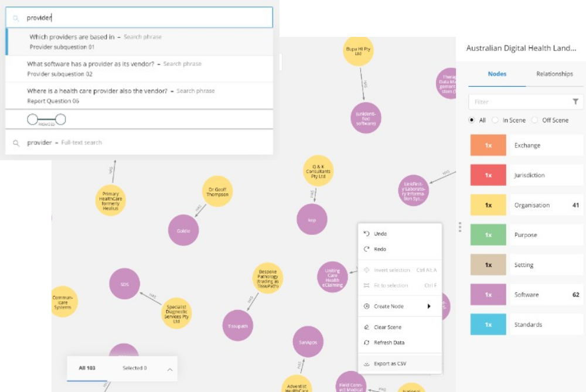Click the Exchange label in node list
Viewport: 586px width, 392px height.
pyautogui.click(x=527, y=145)
